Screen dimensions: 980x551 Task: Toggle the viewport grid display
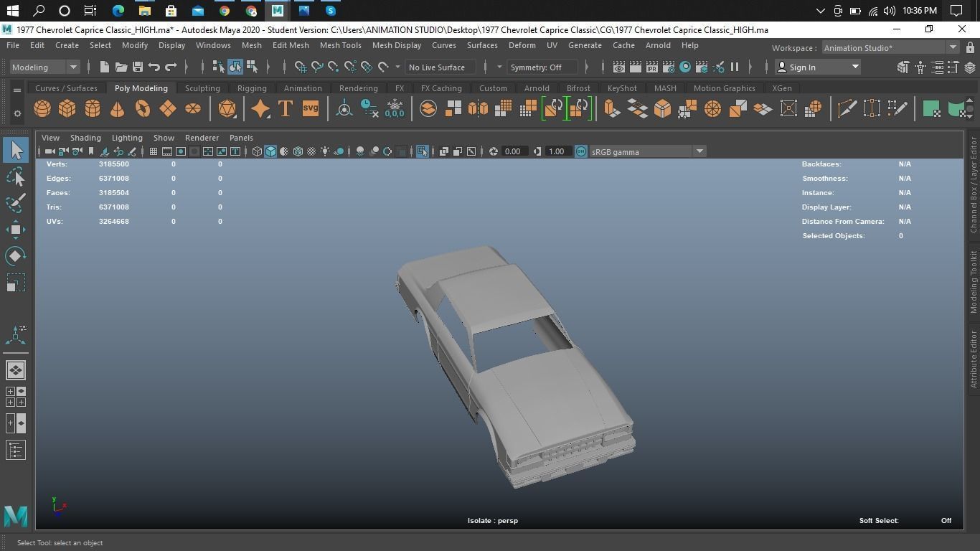(153, 151)
